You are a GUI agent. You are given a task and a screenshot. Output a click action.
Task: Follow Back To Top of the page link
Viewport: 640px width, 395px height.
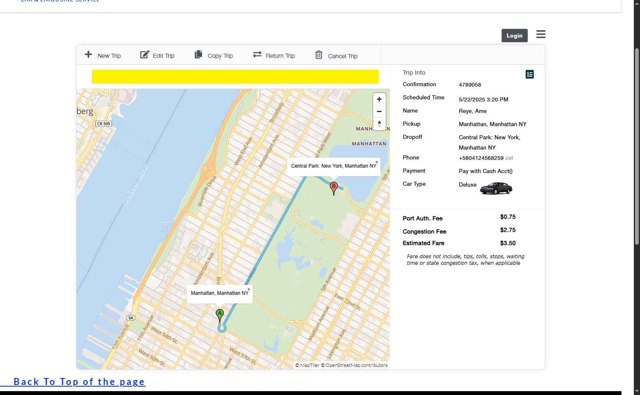(79, 382)
